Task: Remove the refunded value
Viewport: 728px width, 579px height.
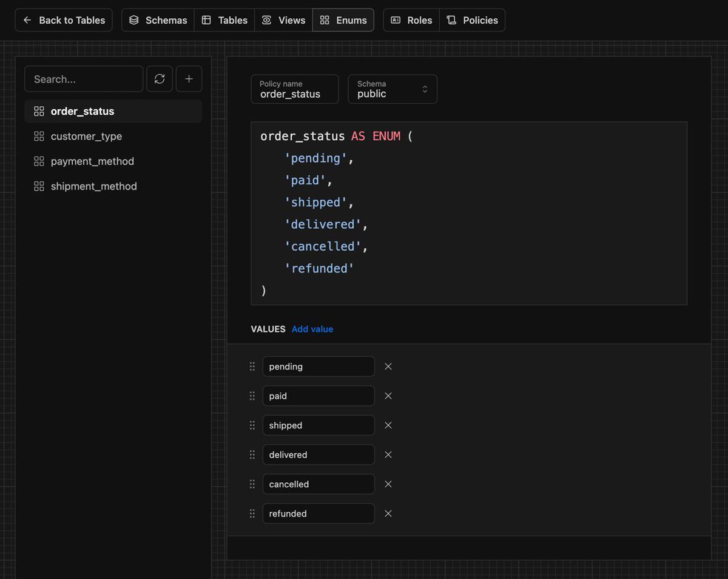Action: (388, 513)
